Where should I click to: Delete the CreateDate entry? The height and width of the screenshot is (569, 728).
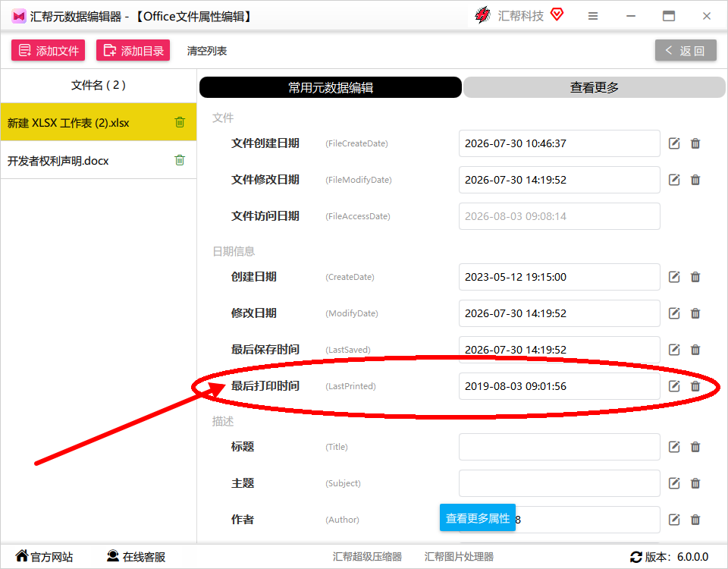tap(695, 277)
